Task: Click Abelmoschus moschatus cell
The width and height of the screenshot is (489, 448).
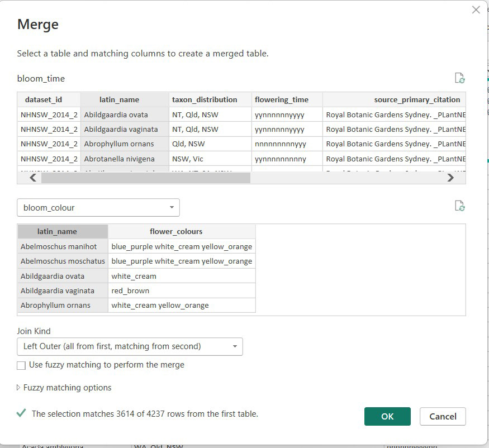Action: [x=63, y=261]
